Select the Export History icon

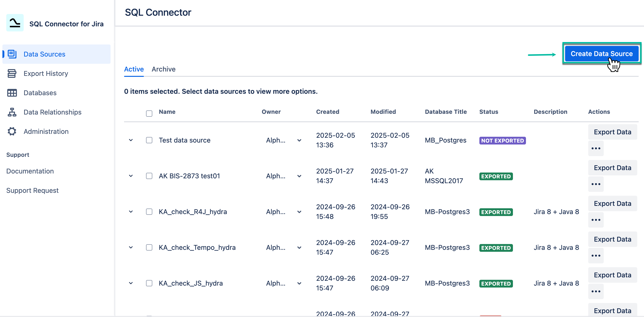(12, 73)
